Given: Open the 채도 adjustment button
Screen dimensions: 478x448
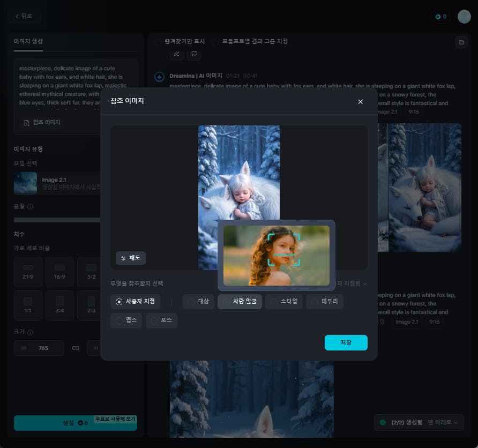Looking at the screenshot, I should [130, 258].
